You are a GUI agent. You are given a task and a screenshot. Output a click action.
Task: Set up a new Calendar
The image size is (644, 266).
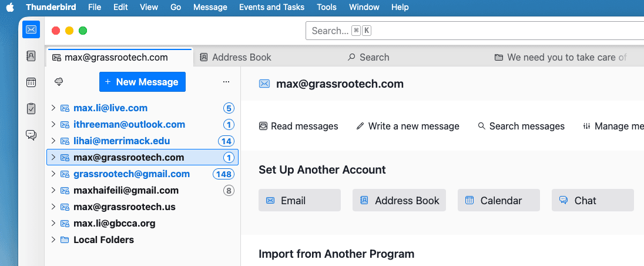tap(499, 200)
